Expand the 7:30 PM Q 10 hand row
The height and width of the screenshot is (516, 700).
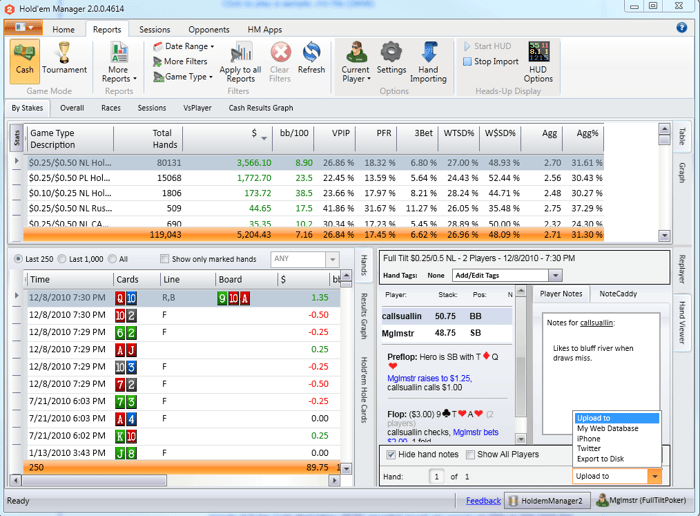[17, 295]
